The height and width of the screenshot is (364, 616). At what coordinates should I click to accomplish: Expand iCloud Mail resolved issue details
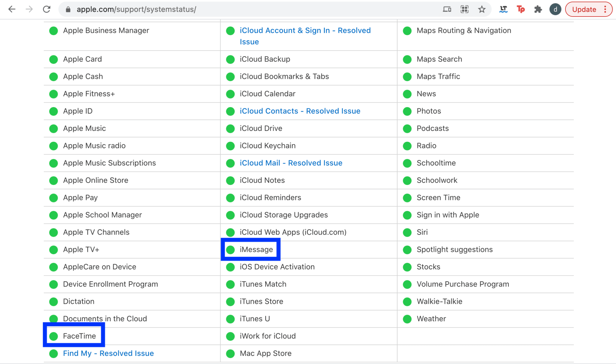[x=291, y=163]
